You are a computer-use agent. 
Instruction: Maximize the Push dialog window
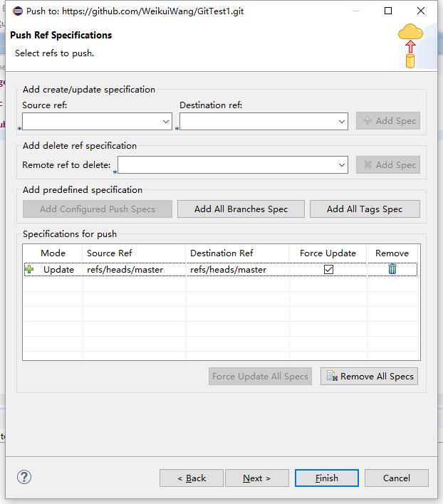[x=388, y=11]
